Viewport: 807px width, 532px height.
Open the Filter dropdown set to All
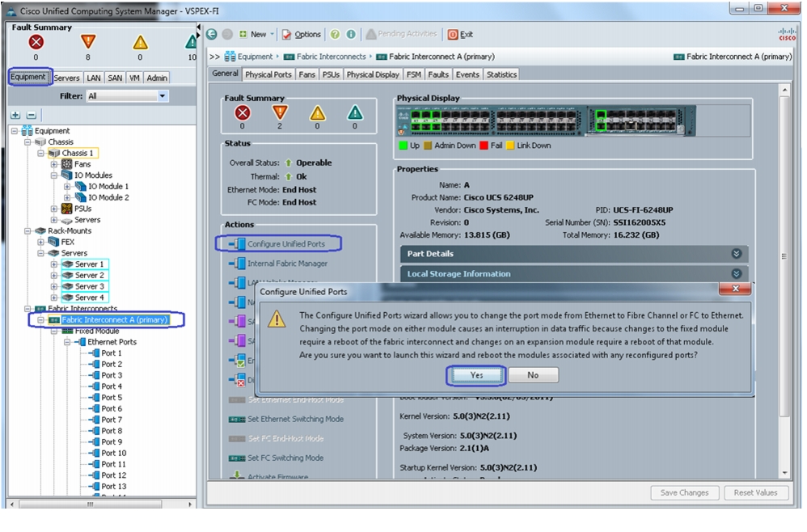tap(127, 96)
